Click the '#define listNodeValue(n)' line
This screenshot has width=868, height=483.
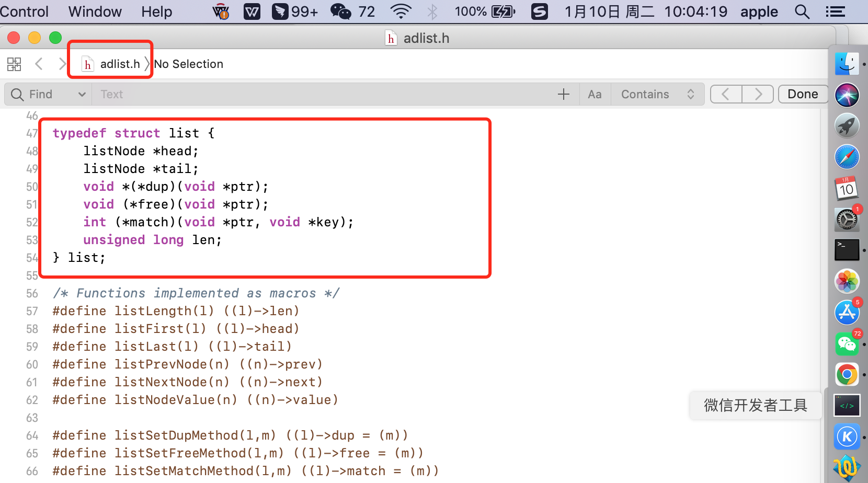[195, 400]
